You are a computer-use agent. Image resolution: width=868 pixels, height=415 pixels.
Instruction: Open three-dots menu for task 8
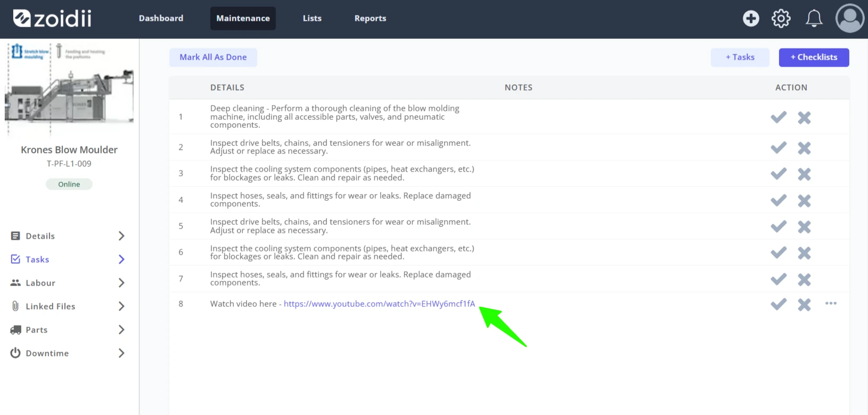click(831, 303)
